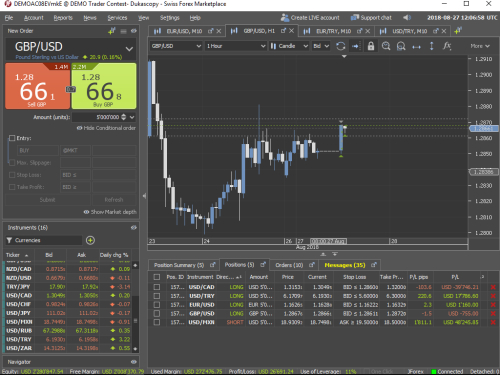Toggle sound with the speaker icon
500x375 pixels.
point(407,18)
